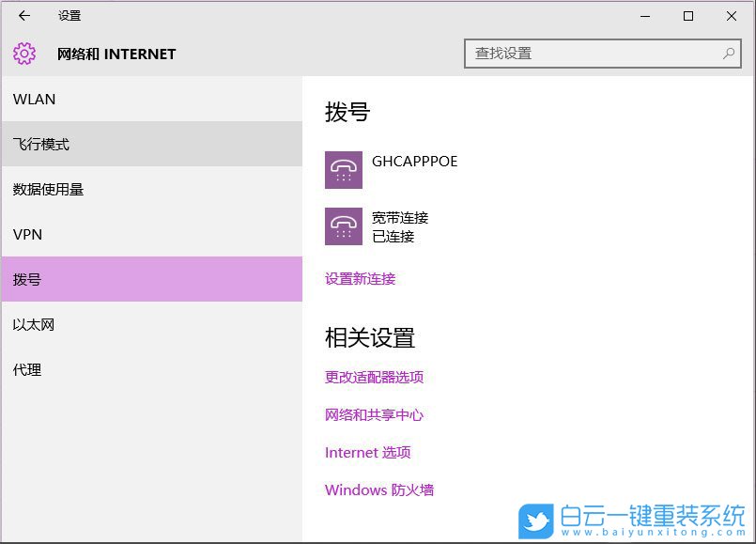Screen dimensions: 756x544
Task: Click the back arrow at top left
Action: point(23,16)
